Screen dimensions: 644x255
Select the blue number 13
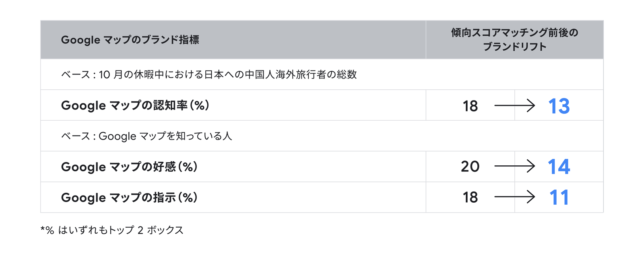559,106
